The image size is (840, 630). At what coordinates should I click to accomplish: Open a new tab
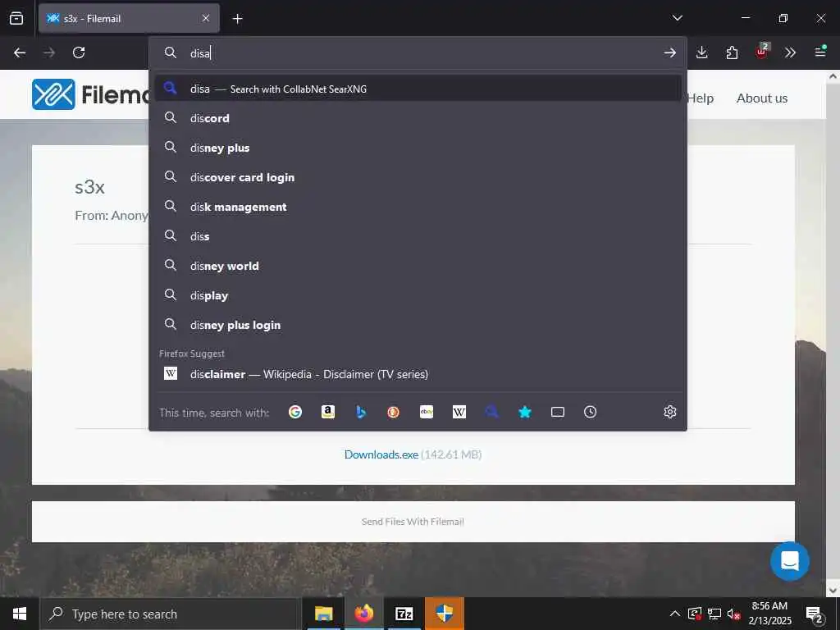(x=237, y=19)
